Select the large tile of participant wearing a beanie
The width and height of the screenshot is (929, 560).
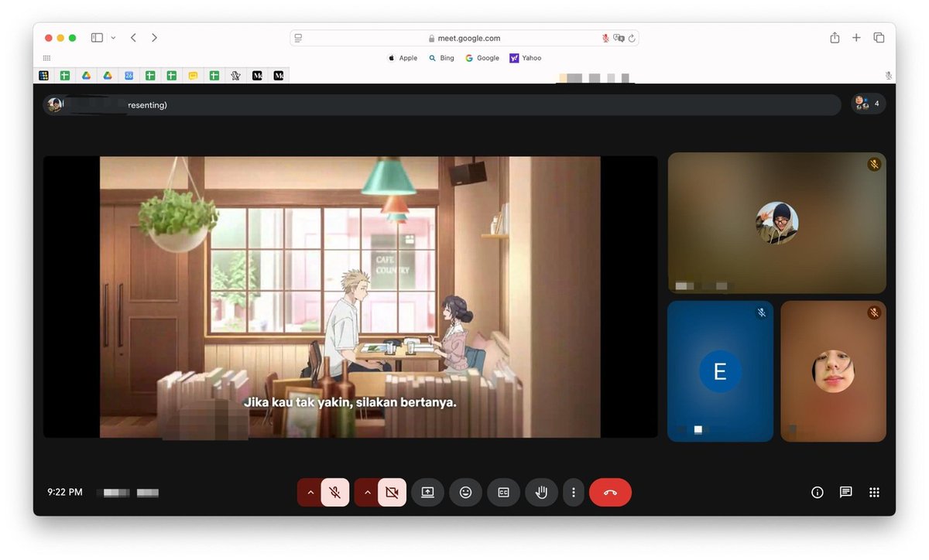[776, 223]
